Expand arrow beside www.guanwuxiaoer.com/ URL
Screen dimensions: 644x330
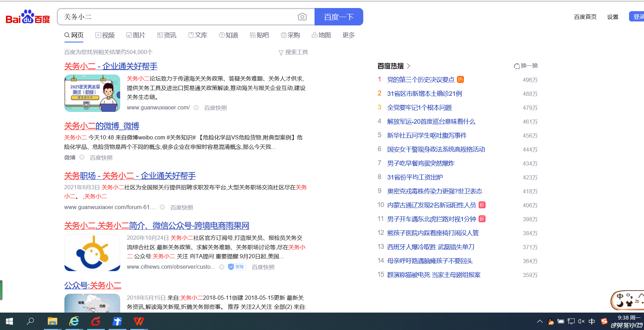[196, 108]
